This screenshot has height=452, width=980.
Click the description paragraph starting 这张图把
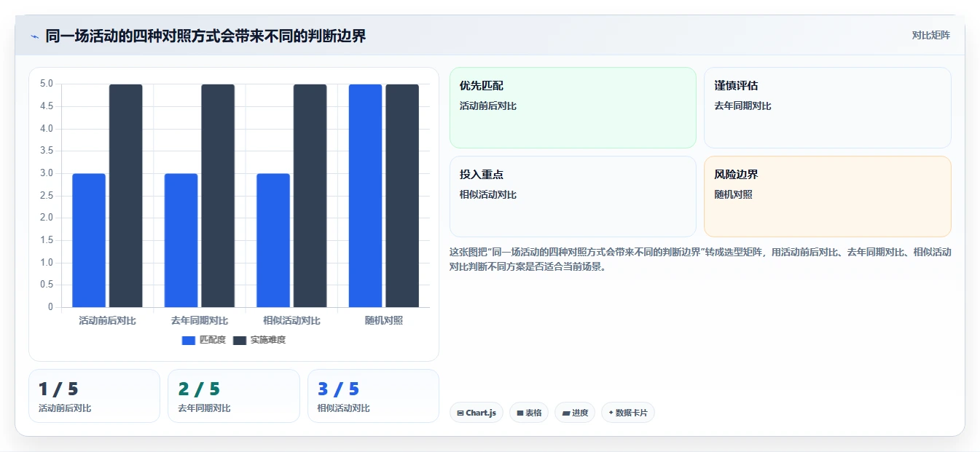700,259
